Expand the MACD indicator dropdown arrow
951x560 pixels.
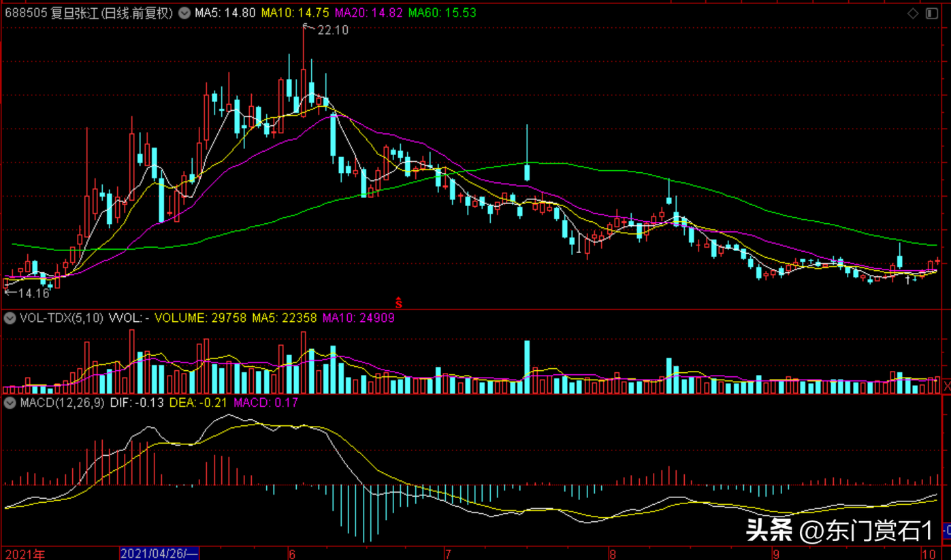point(10,403)
